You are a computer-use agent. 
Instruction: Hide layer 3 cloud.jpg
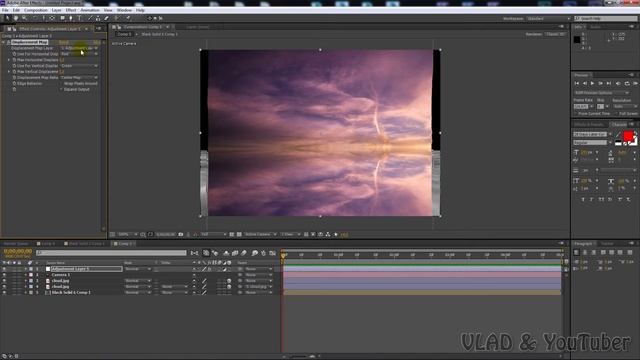point(4,281)
